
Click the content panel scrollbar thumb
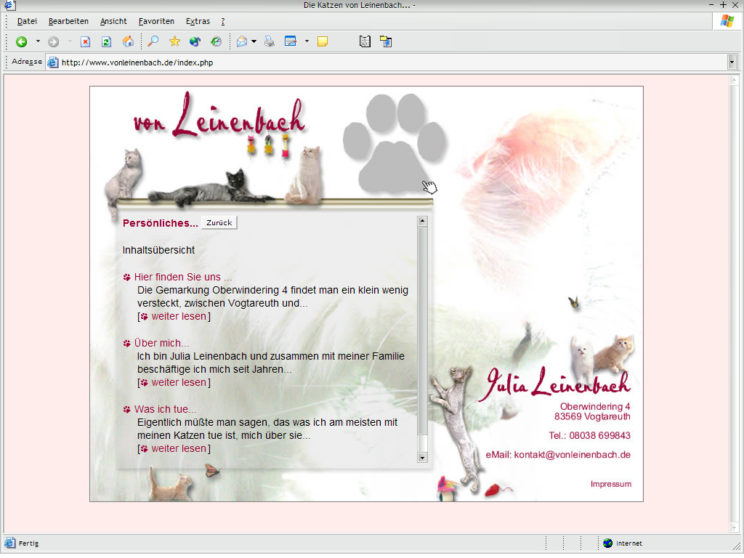coord(422,331)
